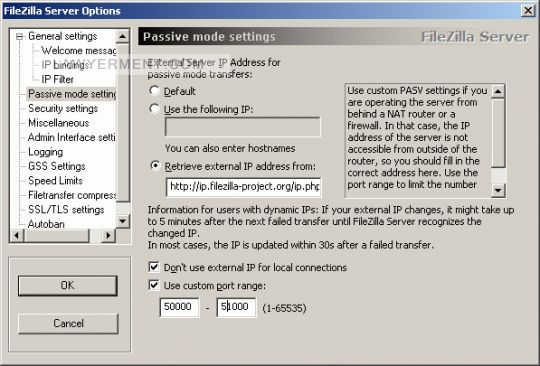Click the Cancel button
540x366 pixels.
coord(68,324)
